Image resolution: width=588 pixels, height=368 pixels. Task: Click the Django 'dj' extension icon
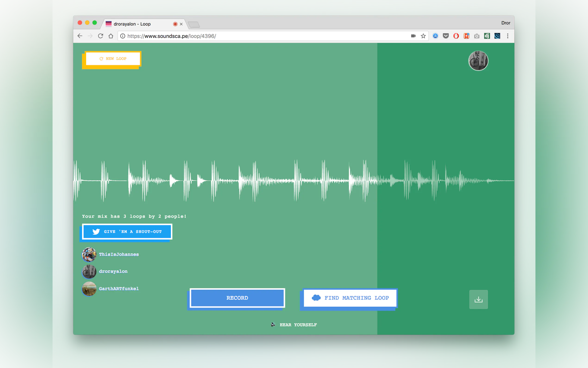tap(487, 36)
